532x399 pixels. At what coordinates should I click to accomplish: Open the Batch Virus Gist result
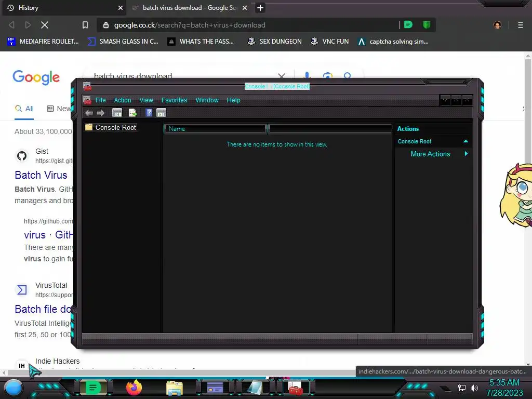41,175
